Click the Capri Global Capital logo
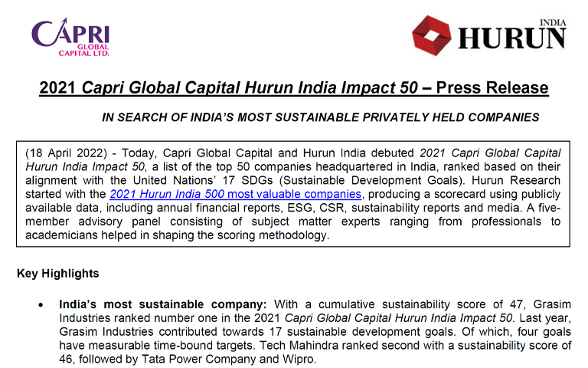 pos(70,37)
